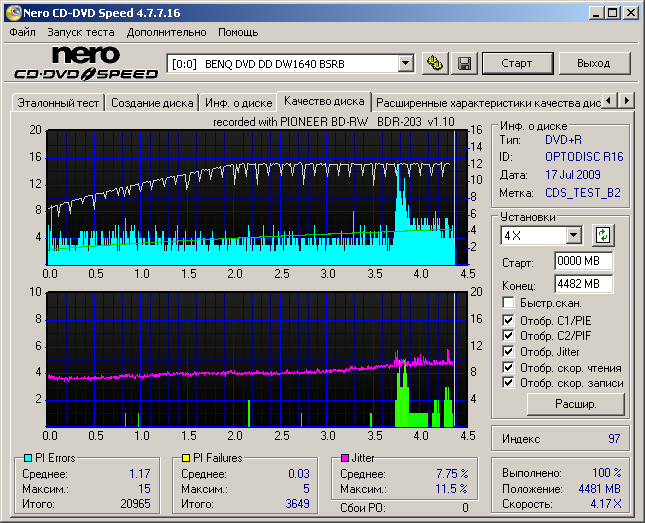The image size is (645, 523).
Task: Click the Конец 4482 MB input field
Action: click(x=583, y=284)
